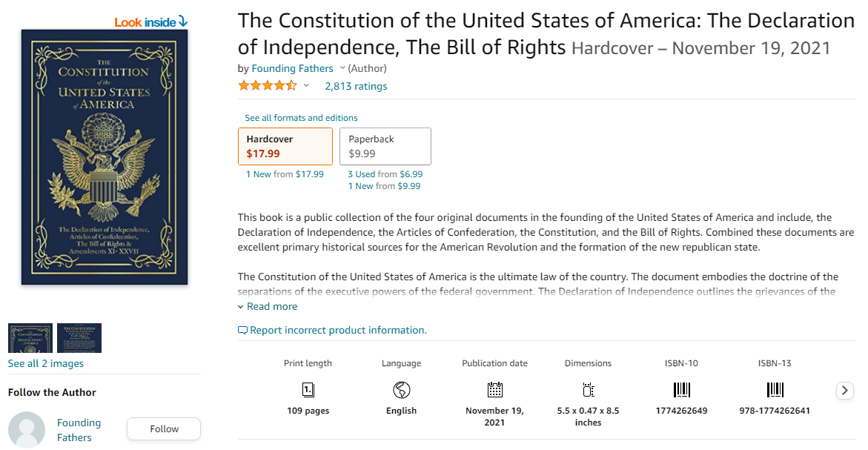Open Look inside book cover preview
Viewport: 868px width, 450px height.
click(x=150, y=22)
